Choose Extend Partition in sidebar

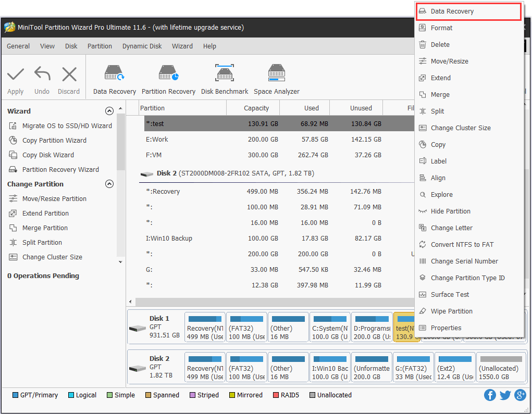[39, 214]
